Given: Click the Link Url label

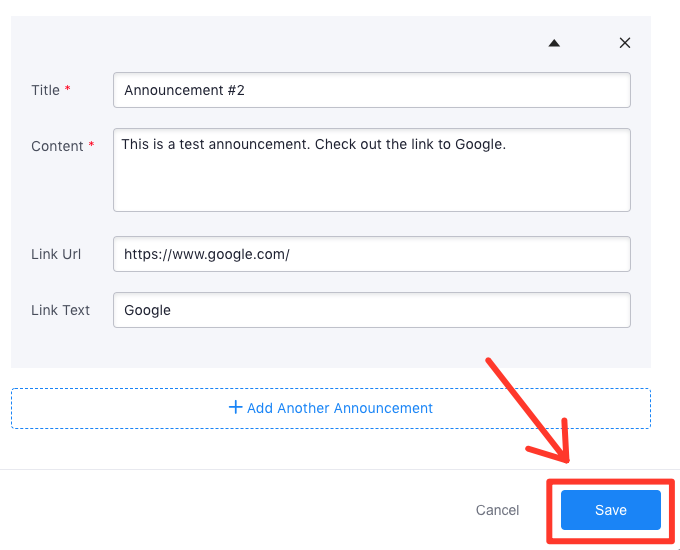Looking at the screenshot, I should point(56,254).
